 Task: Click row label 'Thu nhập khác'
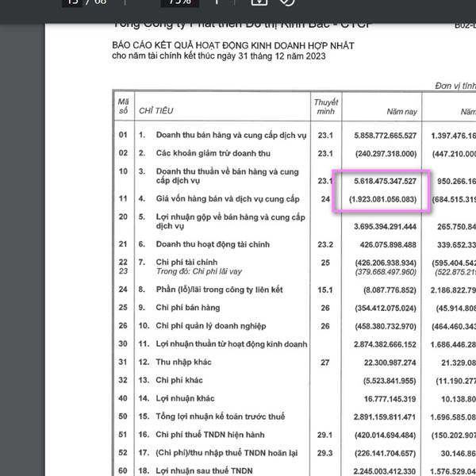coord(184,363)
